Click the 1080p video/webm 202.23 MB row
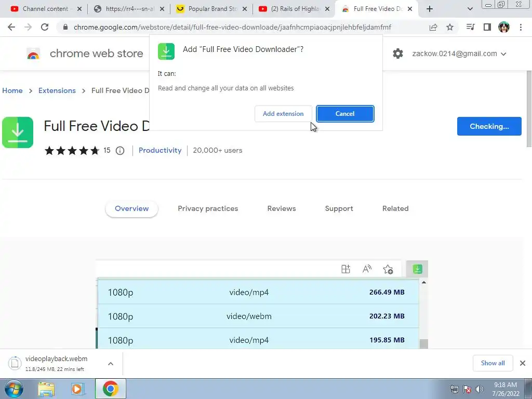532x399 pixels. pyautogui.click(x=258, y=316)
